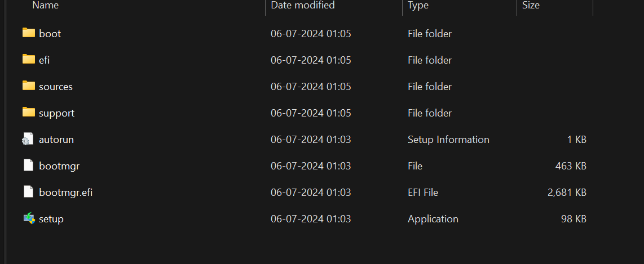The image size is (644, 264).
Task: Select the boot folder icon
Action: tap(28, 33)
